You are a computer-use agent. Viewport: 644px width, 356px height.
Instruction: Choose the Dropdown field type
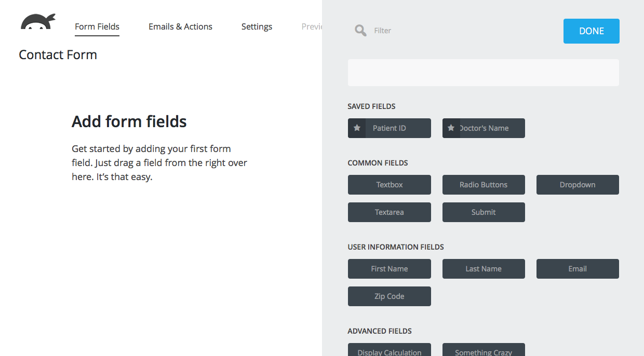(x=577, y=185)
